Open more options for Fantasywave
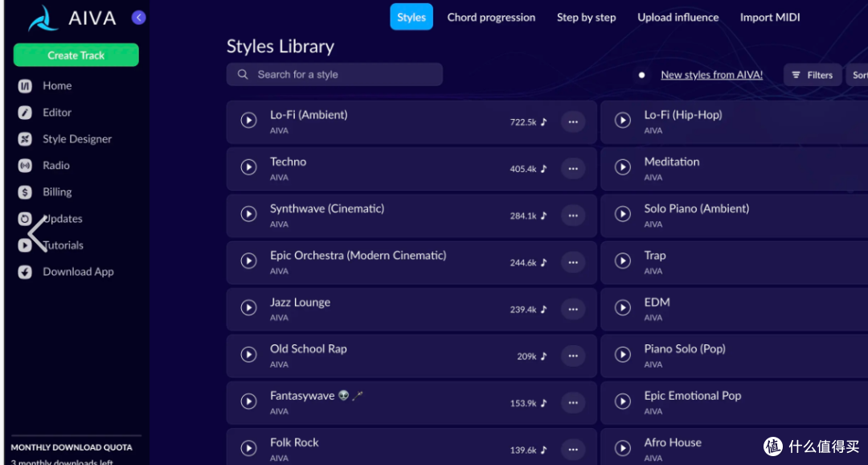 tap(573, 403)
